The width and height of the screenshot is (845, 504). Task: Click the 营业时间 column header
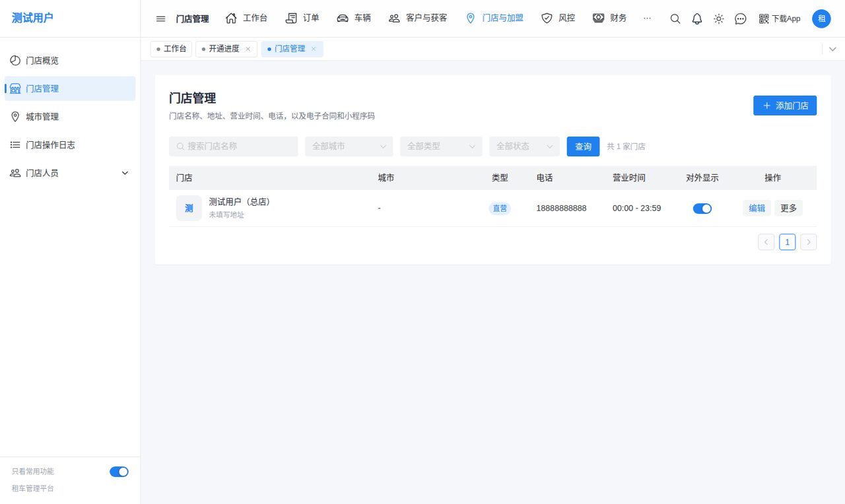click(x=629, y=178)
